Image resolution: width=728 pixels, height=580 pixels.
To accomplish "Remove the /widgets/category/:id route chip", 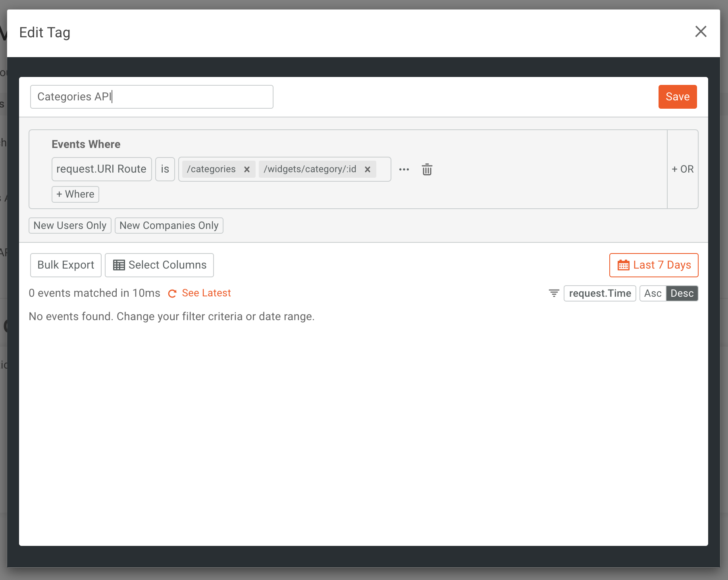I will coord(367,169).
